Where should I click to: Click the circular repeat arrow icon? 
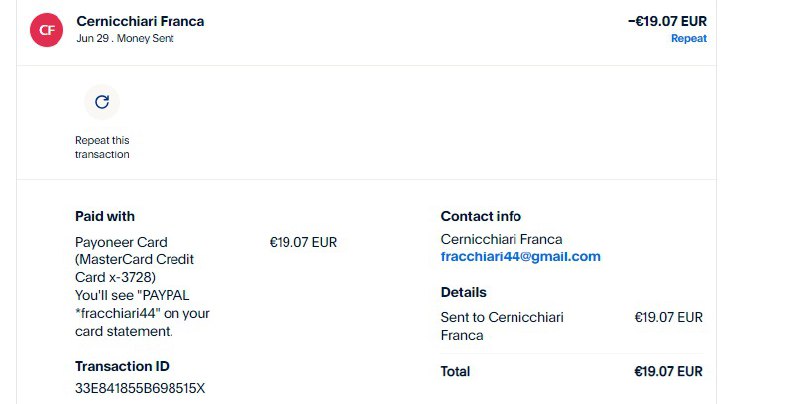(101, 102)
